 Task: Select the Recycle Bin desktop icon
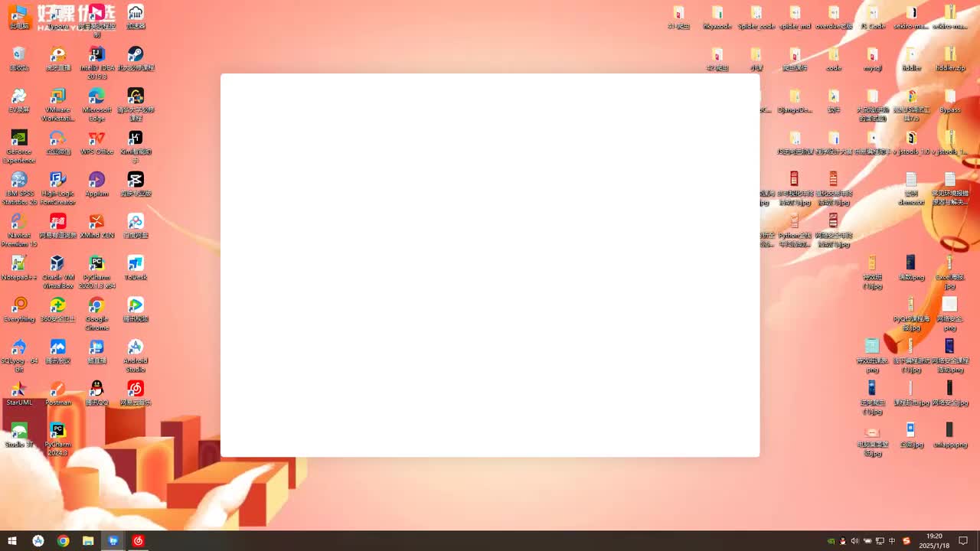19,58
